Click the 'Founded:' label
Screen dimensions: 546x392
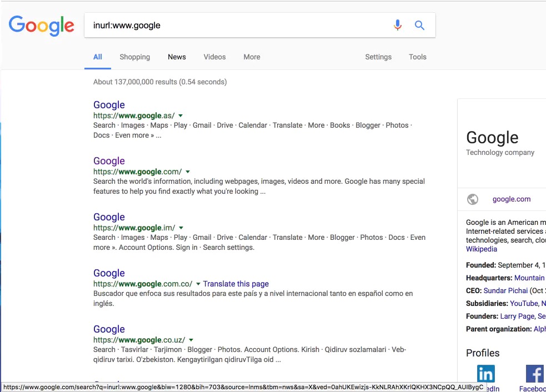point(481,265)
